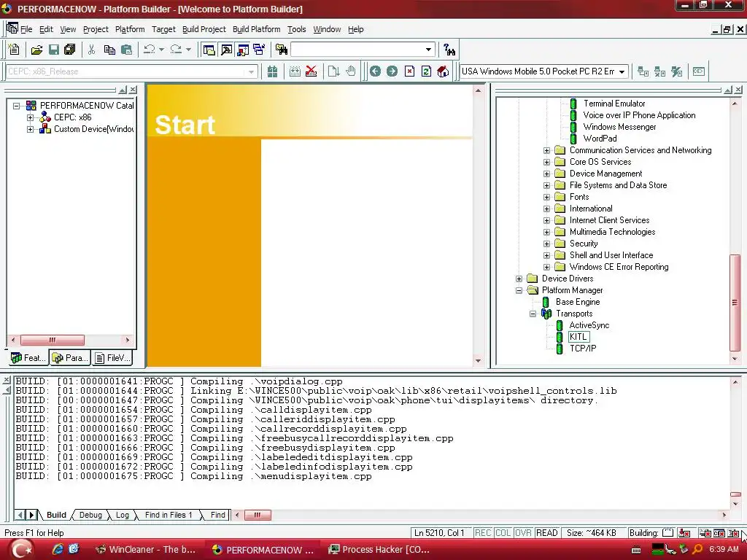Collapse the Platform Manager folder

click(x=519, y=290)
